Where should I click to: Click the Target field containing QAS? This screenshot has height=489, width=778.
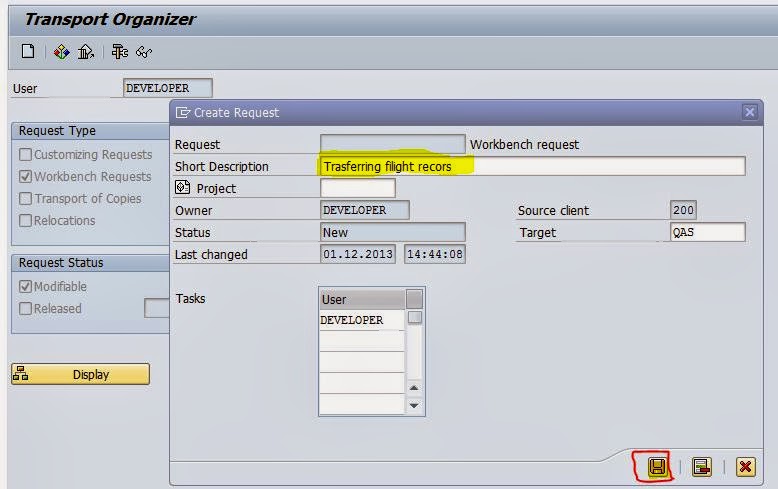708,232
